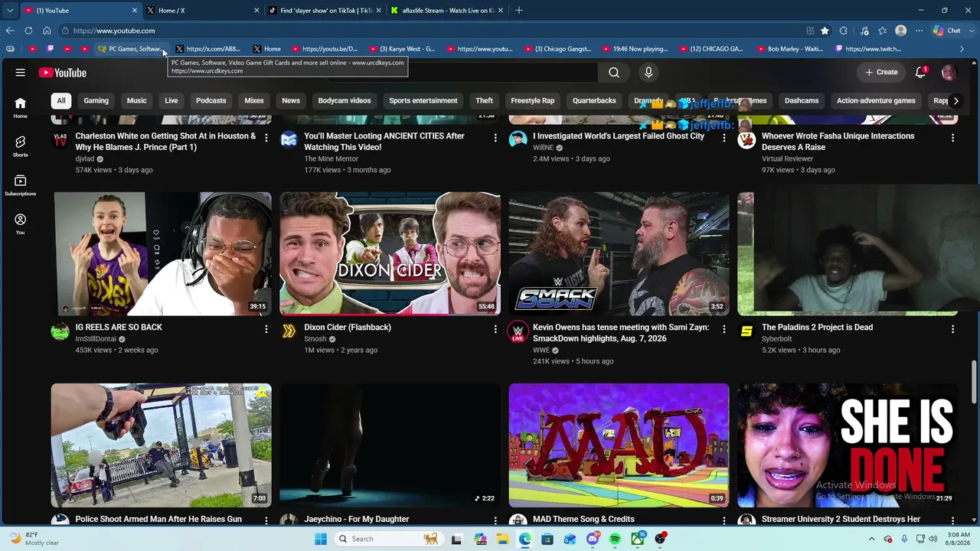The image size is (980, 551).
Task: Open options menu for Kevin Owens SmackDown video
Action: coord(724,329)
